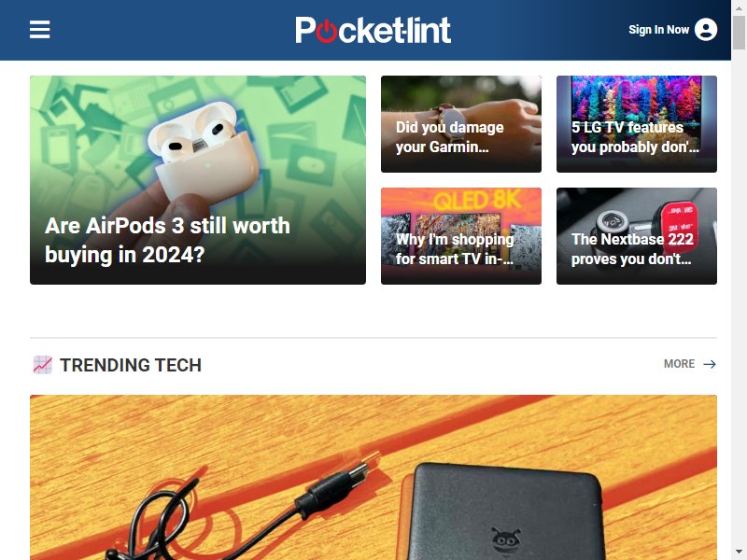
Task: Open the AirPods 3 worth buying article
Action: [x=198, y=180]
